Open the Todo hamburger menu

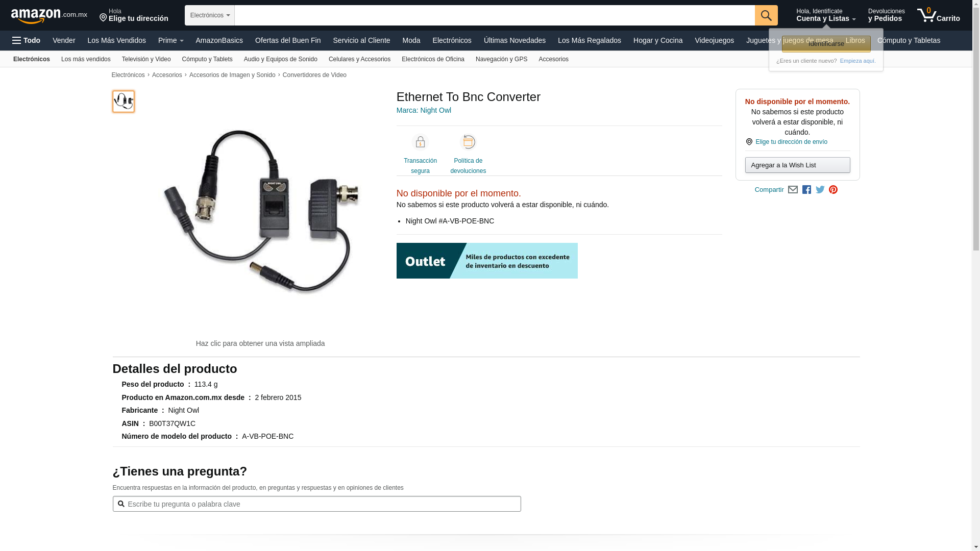click(x=26, y=40)
